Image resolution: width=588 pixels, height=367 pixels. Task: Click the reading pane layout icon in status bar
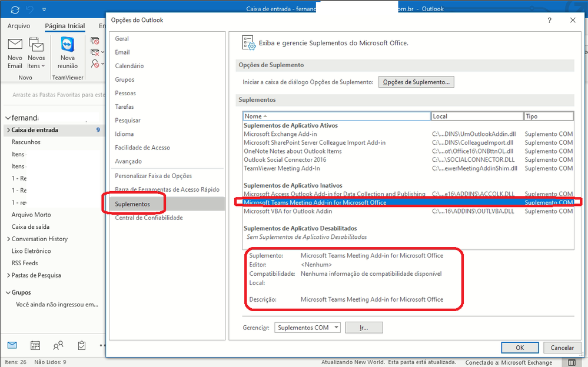click(x=572, y=362)
